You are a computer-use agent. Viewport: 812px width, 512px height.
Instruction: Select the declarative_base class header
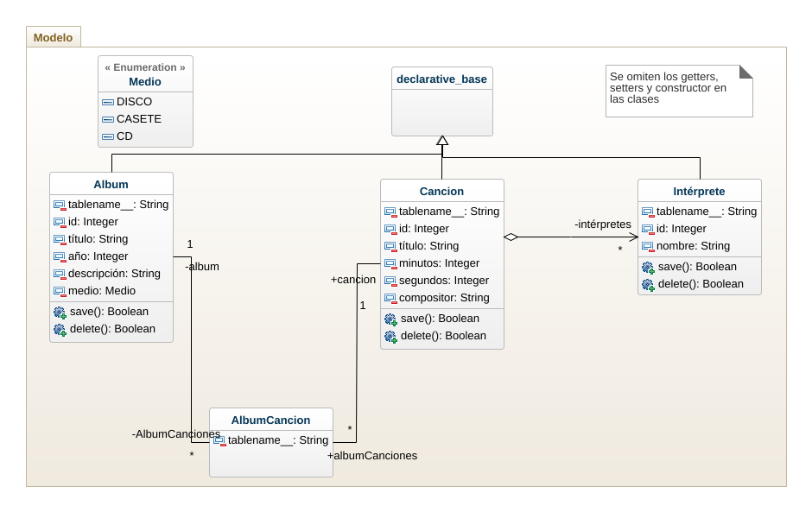[x=441, y=79]
